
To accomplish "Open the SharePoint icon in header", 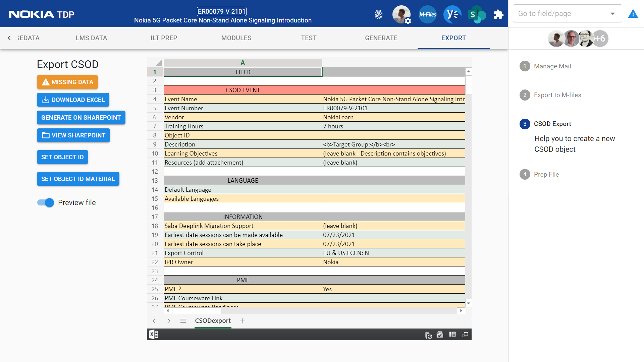I will pyautogui.click(x=476, y=14).
